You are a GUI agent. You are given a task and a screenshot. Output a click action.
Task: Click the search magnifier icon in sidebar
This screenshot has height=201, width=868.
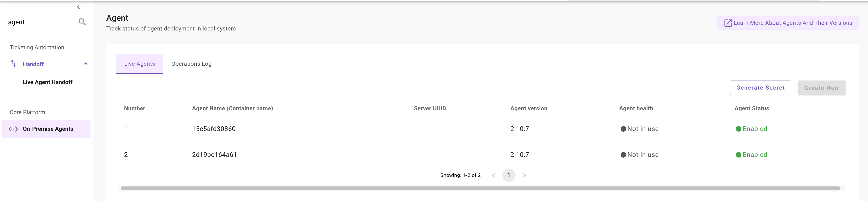(83, 22)
